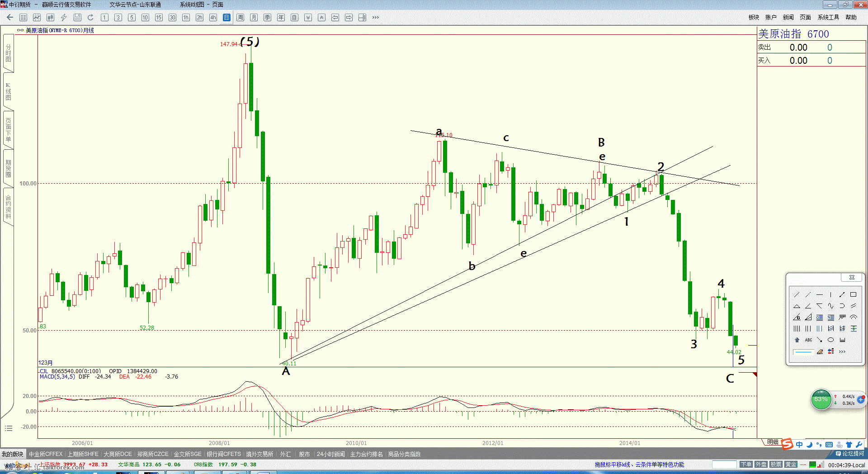Open the 帮助 menu

coord(851,17)
